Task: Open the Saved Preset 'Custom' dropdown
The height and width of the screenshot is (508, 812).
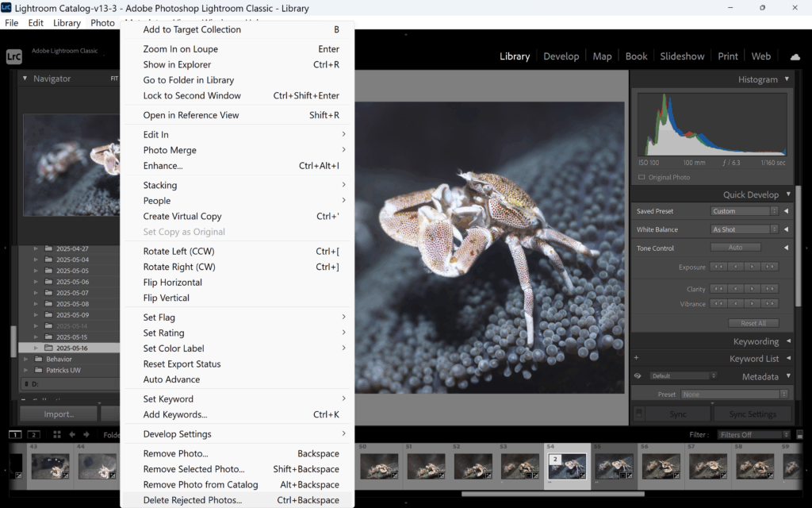Action: click(x=744, y=211)
